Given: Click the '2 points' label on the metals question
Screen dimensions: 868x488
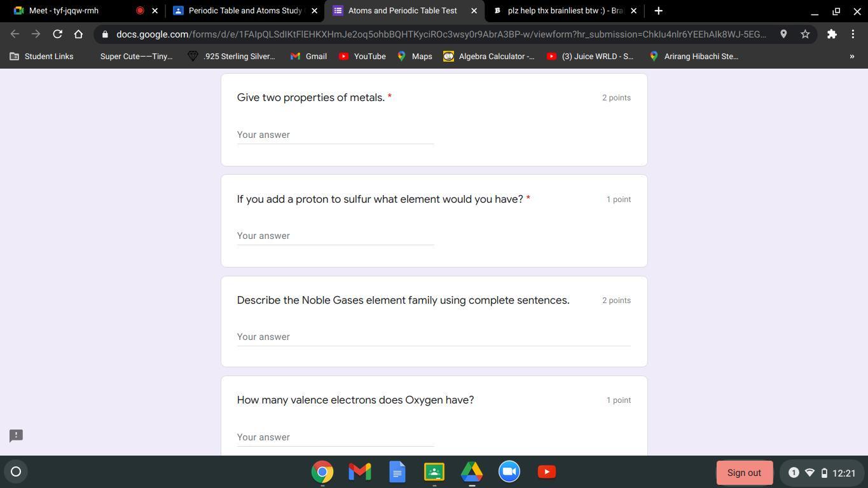Looking at the screenshot, I should click(617, 98).
